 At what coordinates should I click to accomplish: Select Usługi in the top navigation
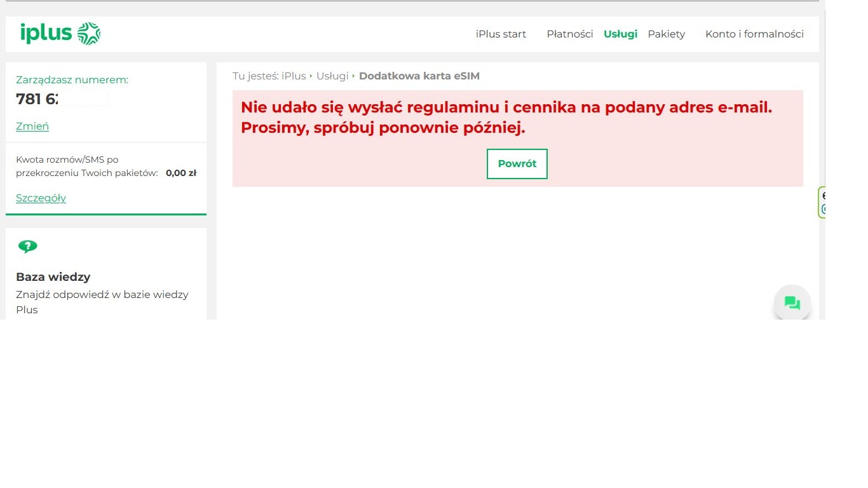point(620,34)
